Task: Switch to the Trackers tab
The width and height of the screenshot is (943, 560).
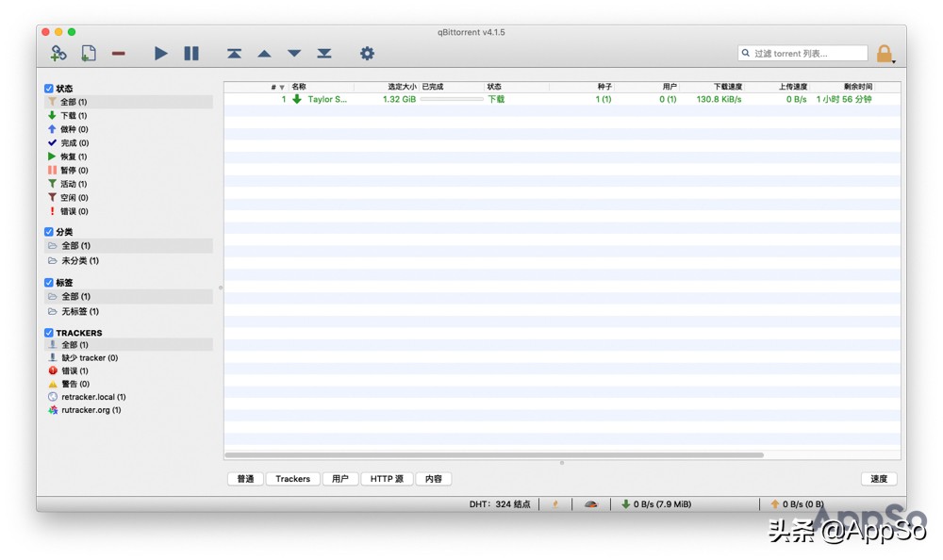Action: 292,479
